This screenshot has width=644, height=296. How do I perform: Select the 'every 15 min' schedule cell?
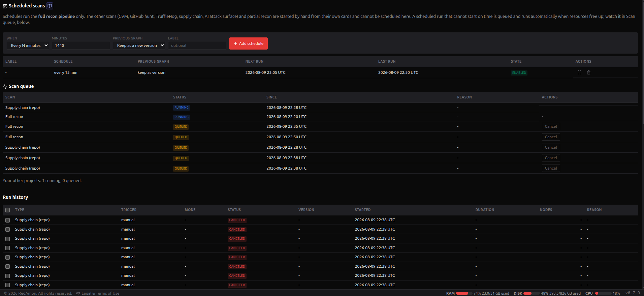point(66,72)
